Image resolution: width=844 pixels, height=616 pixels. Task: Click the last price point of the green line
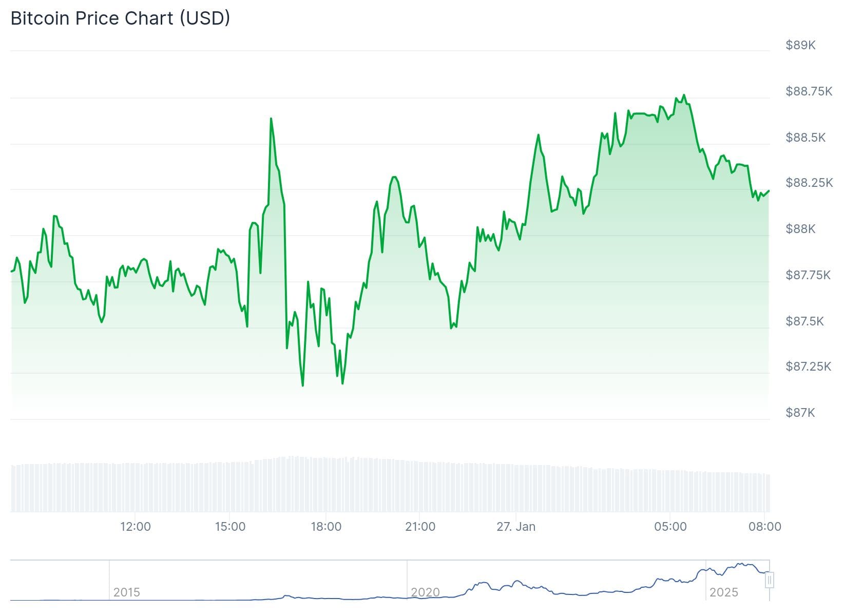click(x=769, y=191)
